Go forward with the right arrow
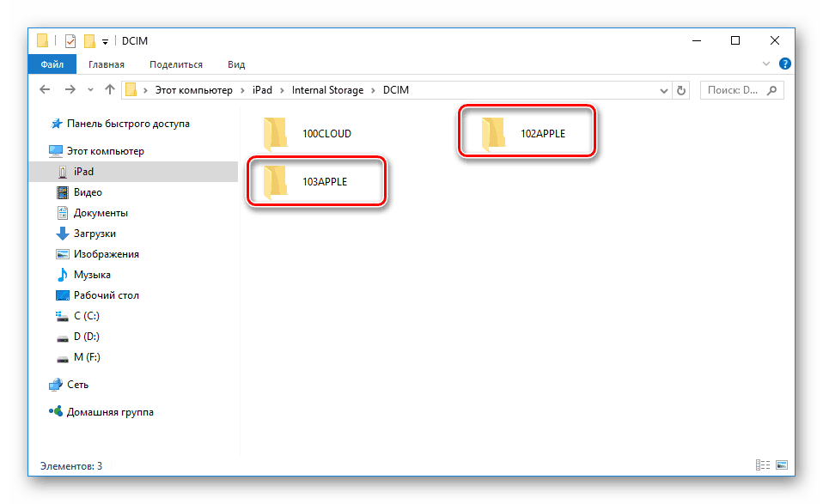The image size is (823, 504). [x=70, y=89]
